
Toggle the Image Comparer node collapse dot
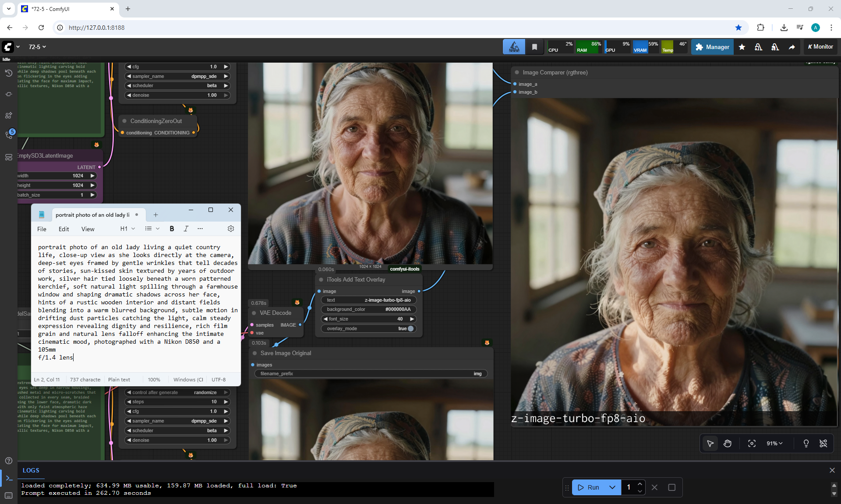(517, 73)
